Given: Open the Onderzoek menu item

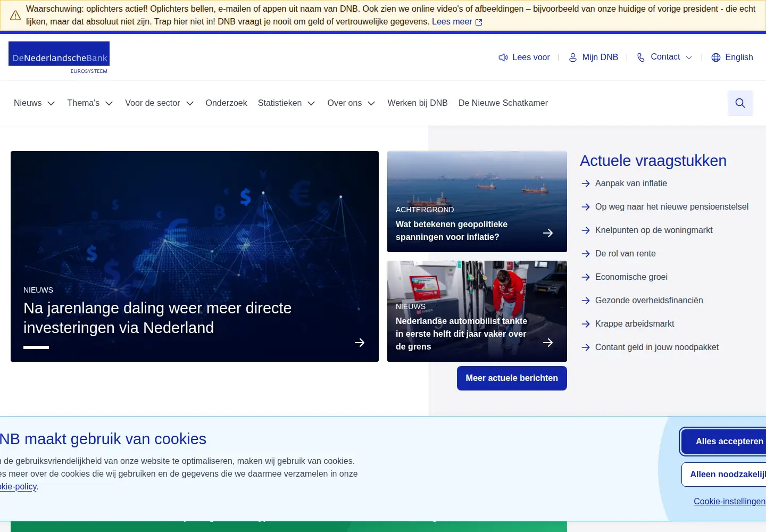Looking at the screenshot, I should [227, 103].
